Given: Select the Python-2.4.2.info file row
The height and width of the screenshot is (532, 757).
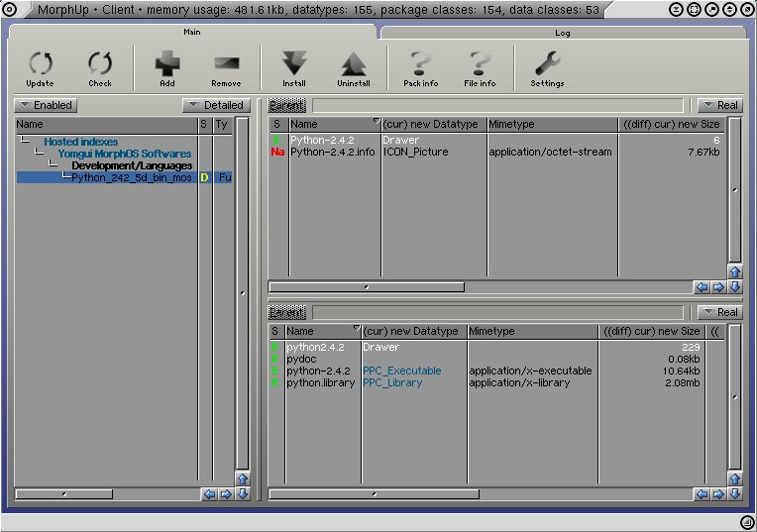Looking at the screenshot, I should (497, 152).
